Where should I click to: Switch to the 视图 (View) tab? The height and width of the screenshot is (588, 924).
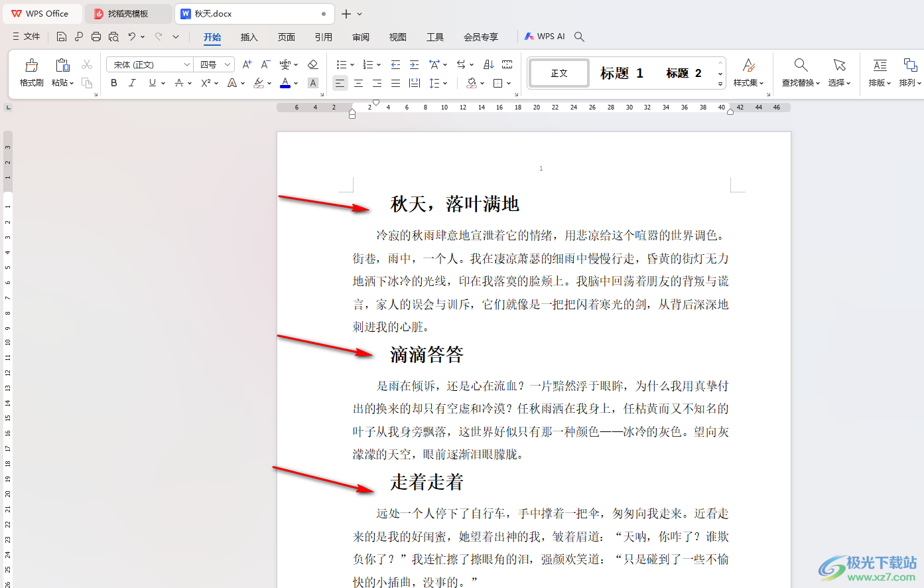click(x=398, y=37)
